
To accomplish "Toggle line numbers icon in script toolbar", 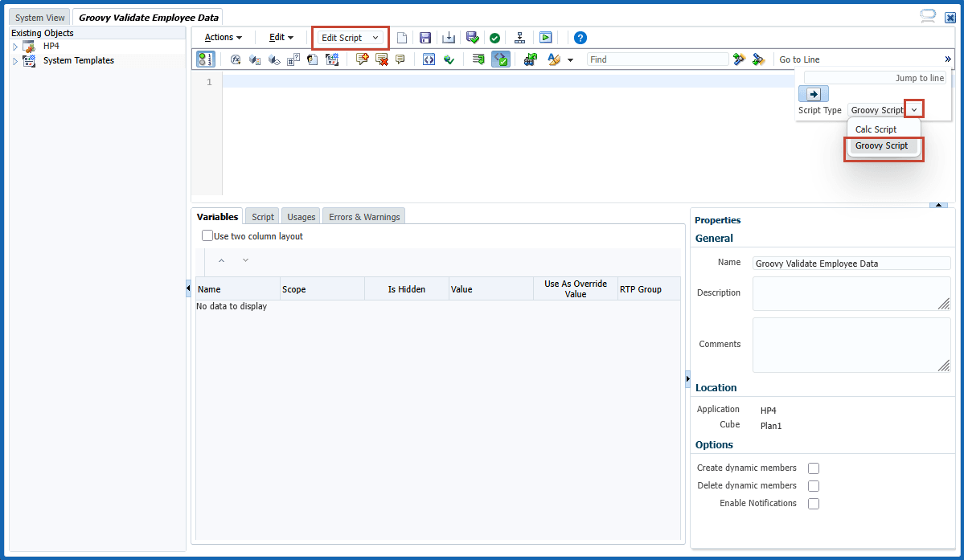I will 205,59.
